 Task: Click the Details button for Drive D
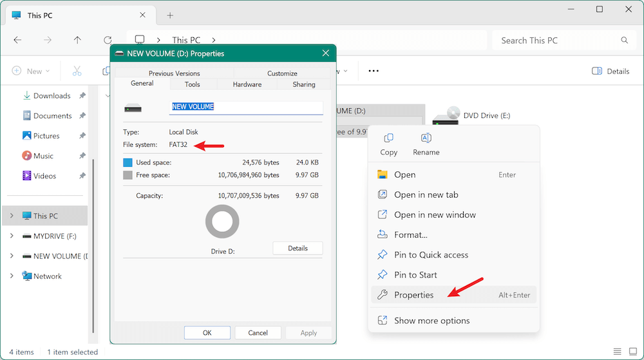298,249
